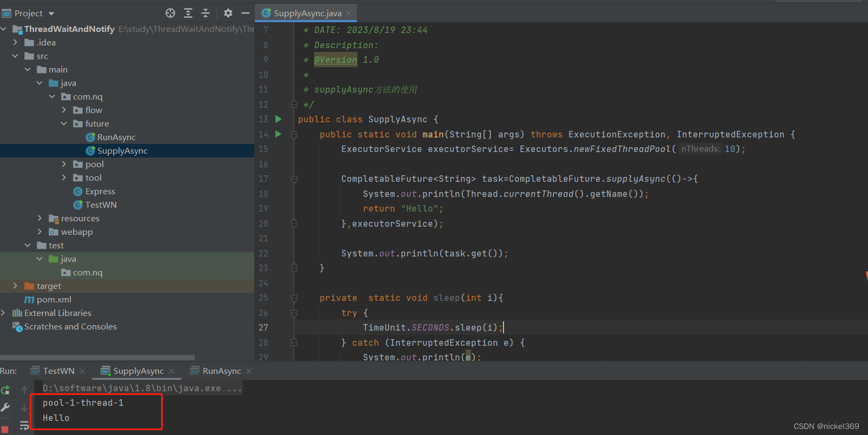Close the SupplyAsync run tab

171,371
